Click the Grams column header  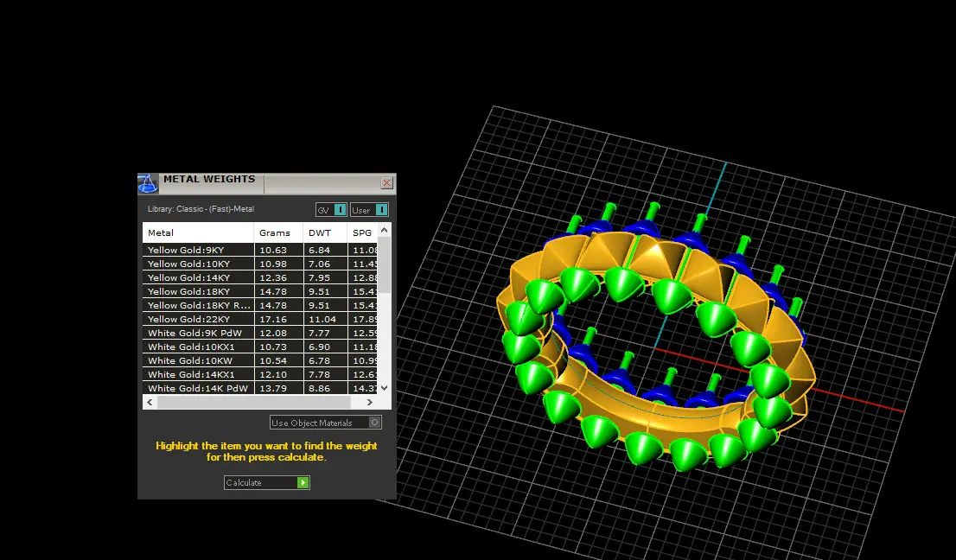pos(278,232)
